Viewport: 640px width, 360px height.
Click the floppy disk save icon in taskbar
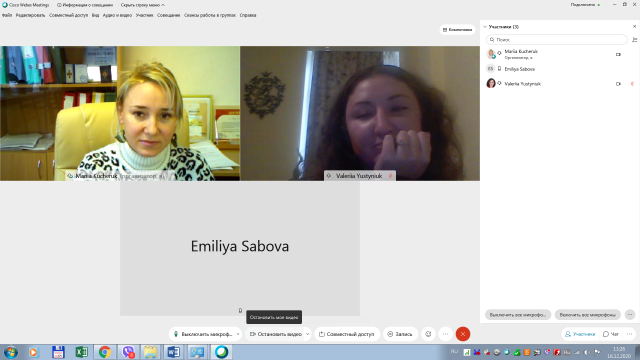58,352
